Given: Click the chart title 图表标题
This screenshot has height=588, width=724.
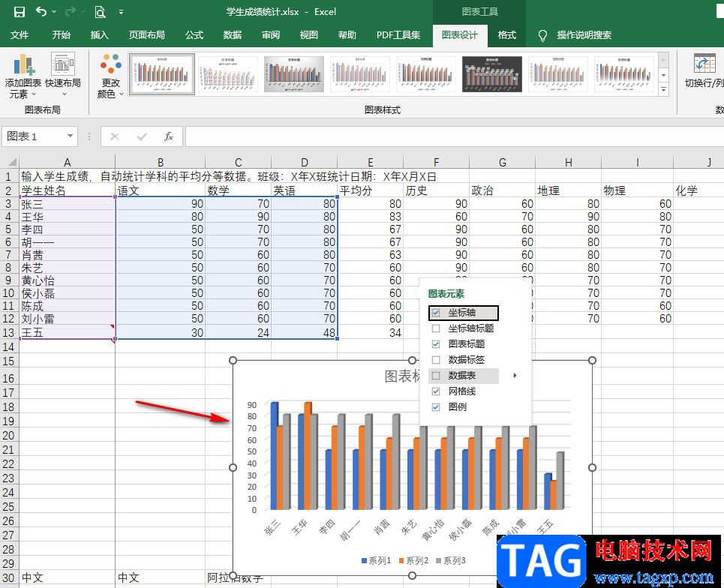Looking at the screenshot, I should pos(402,376).
